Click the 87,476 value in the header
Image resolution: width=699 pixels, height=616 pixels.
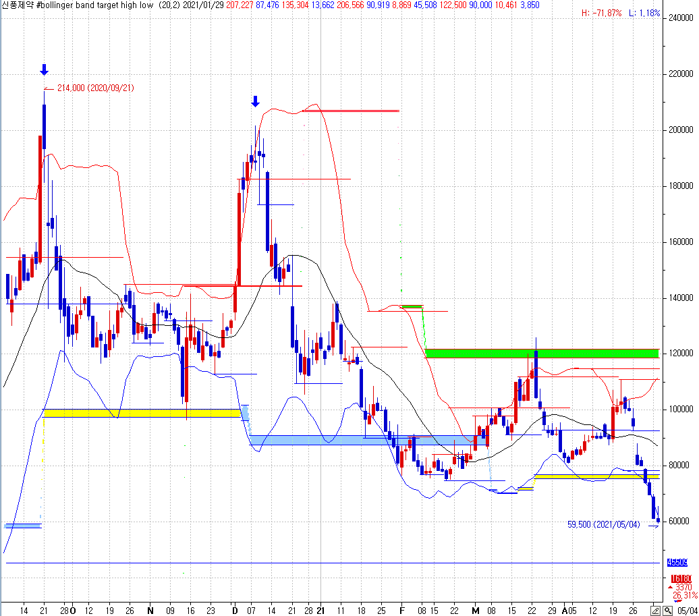pyautogui.click(x=267, y=5)
